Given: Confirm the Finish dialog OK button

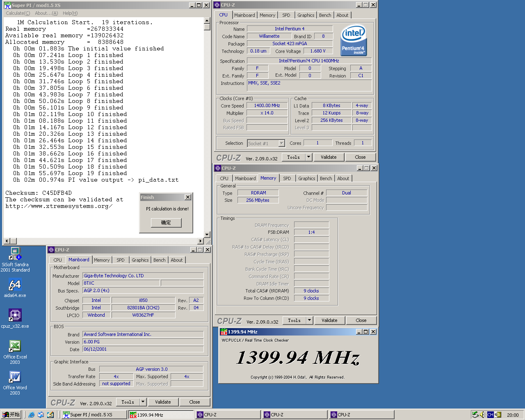Looking at the screenshot, I should (x=166, y=223).
